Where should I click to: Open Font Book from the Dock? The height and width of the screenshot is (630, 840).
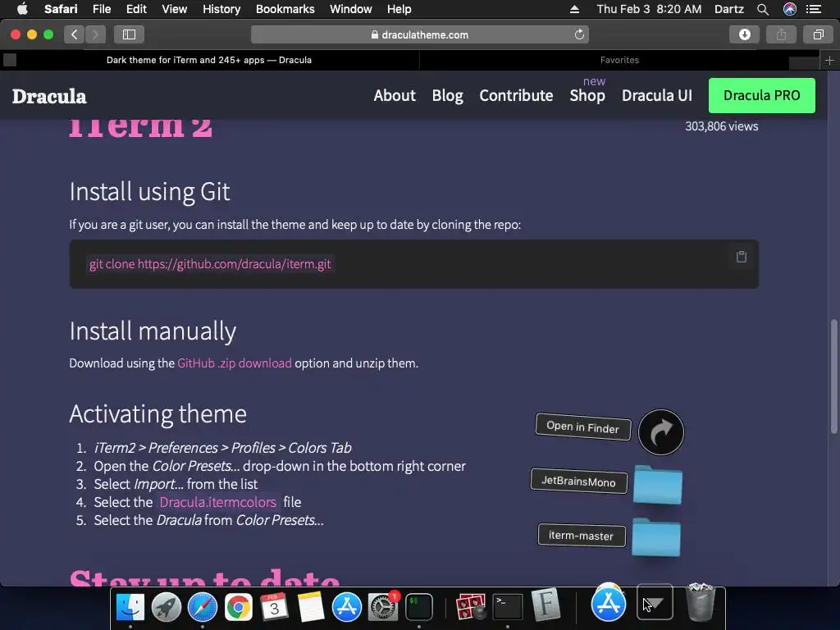pyautogui.click(x=545, y=605)
